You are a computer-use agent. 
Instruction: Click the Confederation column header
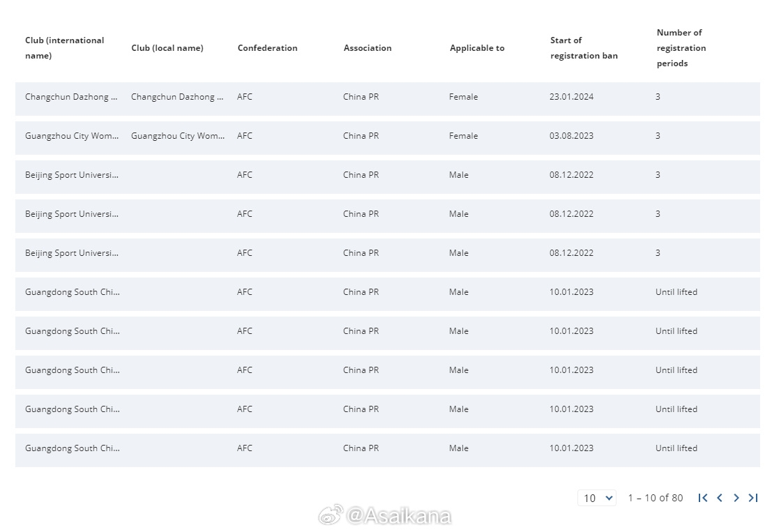pos(267,47)
